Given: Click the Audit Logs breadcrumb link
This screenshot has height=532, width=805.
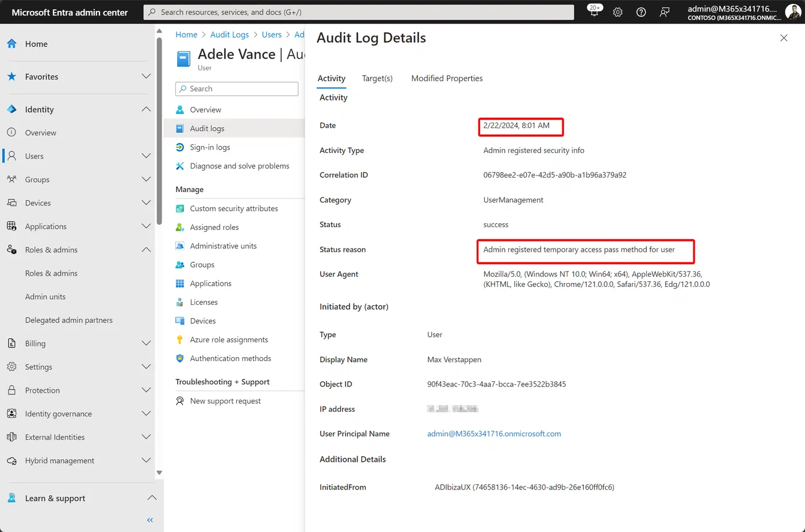Looking at the screenshot, I should (x=229, y=35).
